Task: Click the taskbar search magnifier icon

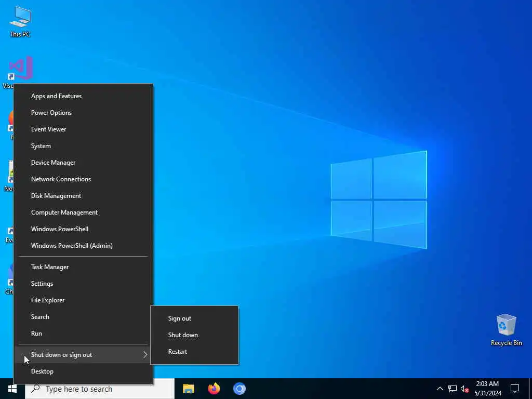Action: [35, 389]
